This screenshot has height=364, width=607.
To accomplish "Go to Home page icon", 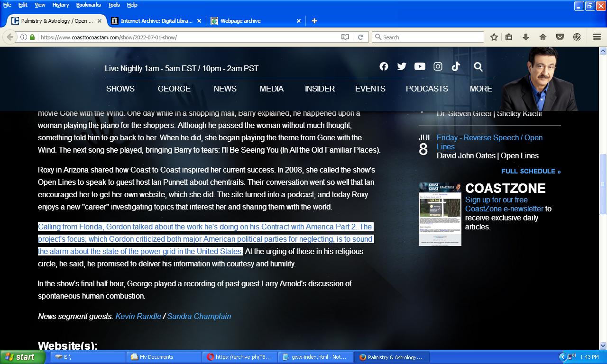I will [543, 37].
